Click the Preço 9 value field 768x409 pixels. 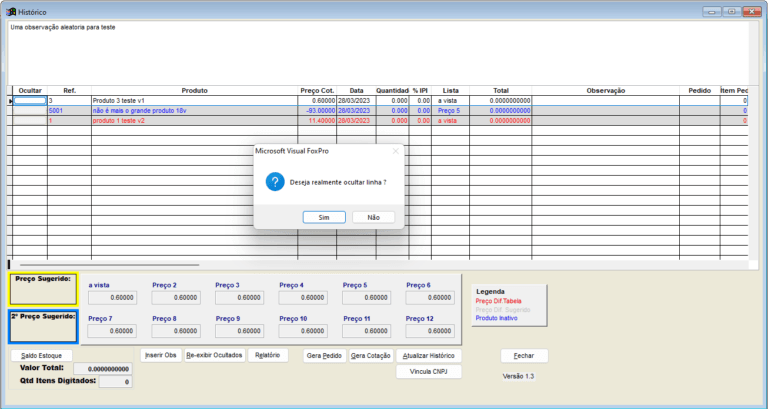point(239,331)
